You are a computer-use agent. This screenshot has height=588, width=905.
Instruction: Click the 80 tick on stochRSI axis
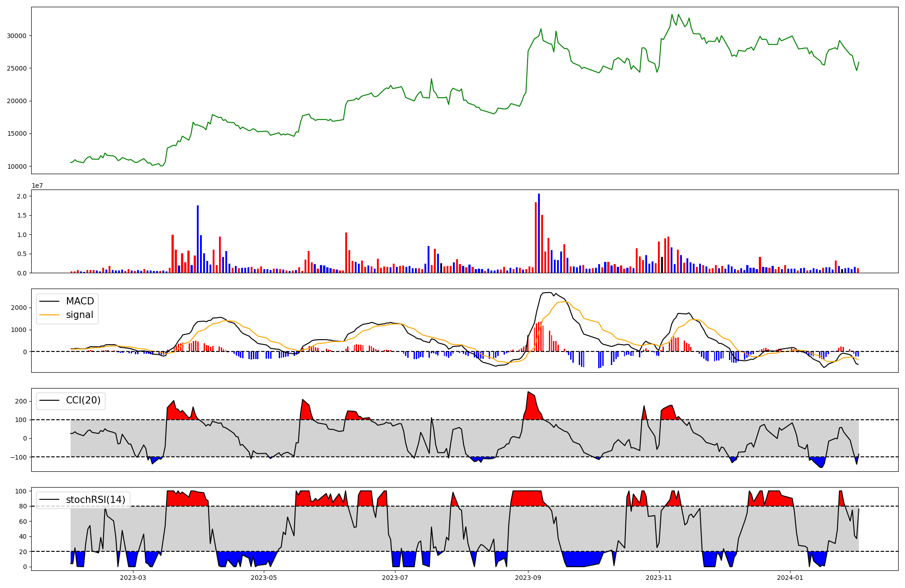tap(23, 507)
